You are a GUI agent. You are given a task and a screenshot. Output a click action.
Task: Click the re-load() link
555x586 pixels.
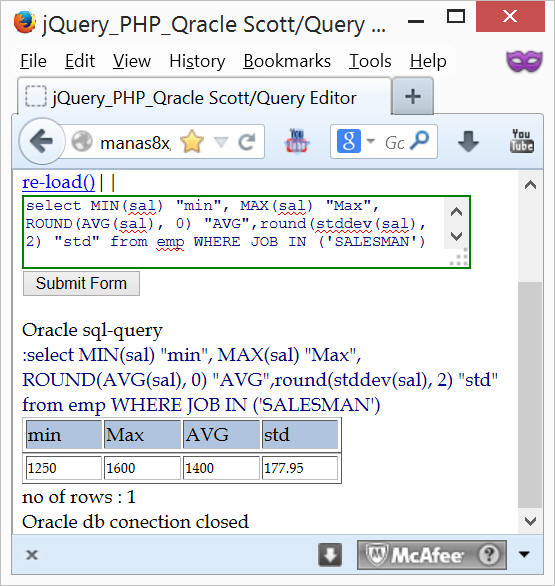[x=58, y=182]
